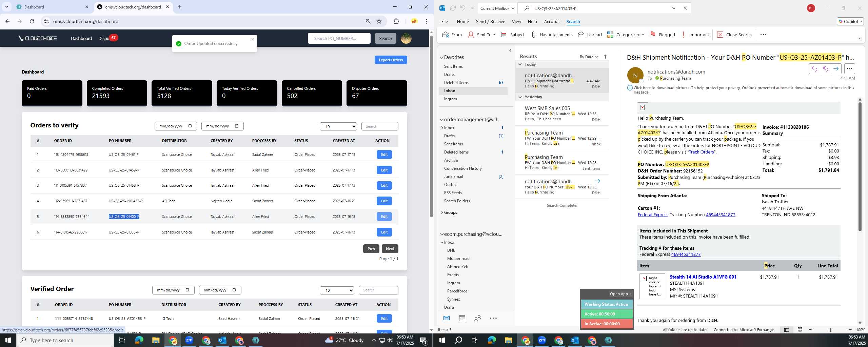Click Orders to verify search box

point(379,126)
